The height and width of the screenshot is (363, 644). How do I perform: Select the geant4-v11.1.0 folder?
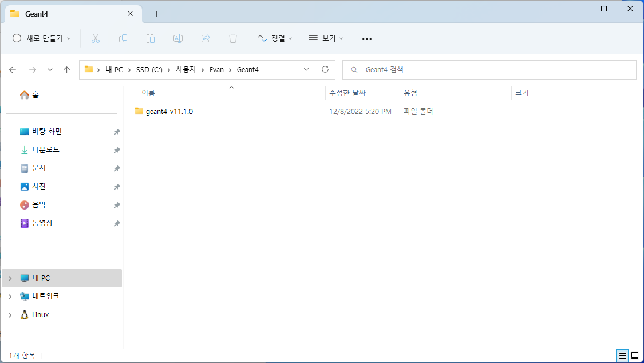pyautogui.click(x=169, y=111)
